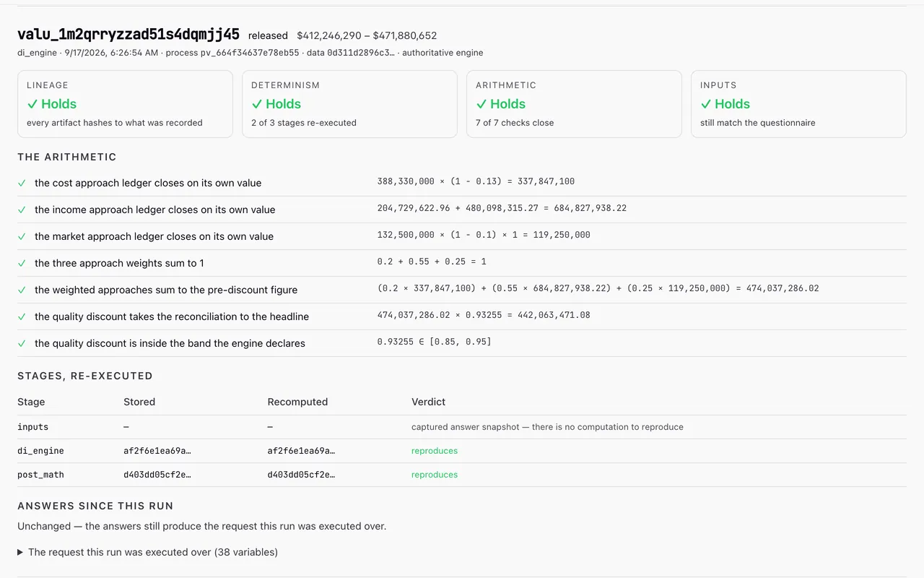
Task: Click the checkmark icon in the Arithmetic card
Action: [x=481, y=104]
